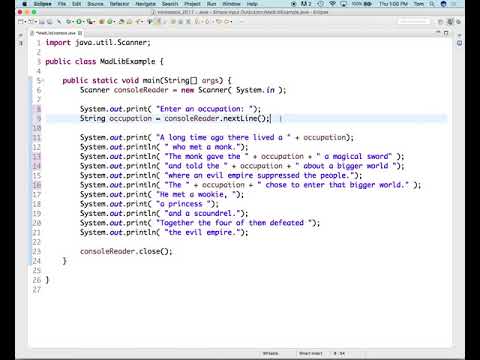Open the New wizard dropdown arrow
The height and width of the screenshot is (360, 480).
point(25,22)
